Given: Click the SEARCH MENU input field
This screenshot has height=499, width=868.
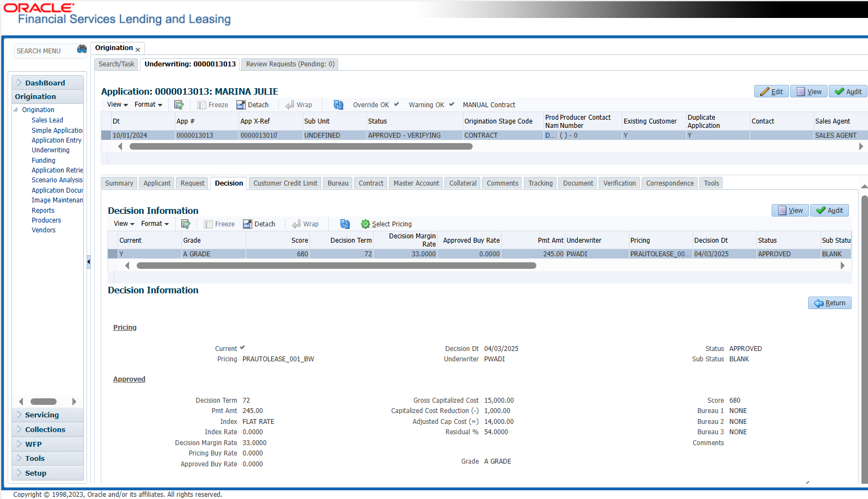Looking at the screenshot, I should click(45, 51).
